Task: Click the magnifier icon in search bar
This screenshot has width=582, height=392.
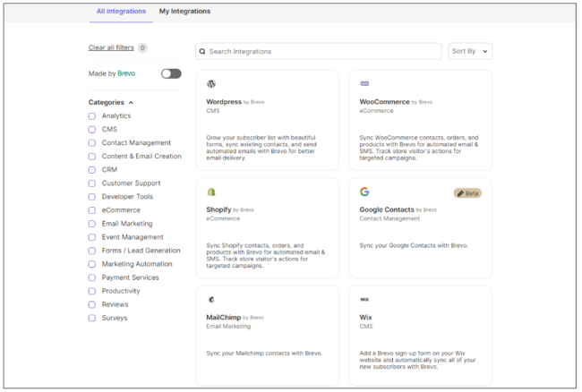Action: click(202, 52)
